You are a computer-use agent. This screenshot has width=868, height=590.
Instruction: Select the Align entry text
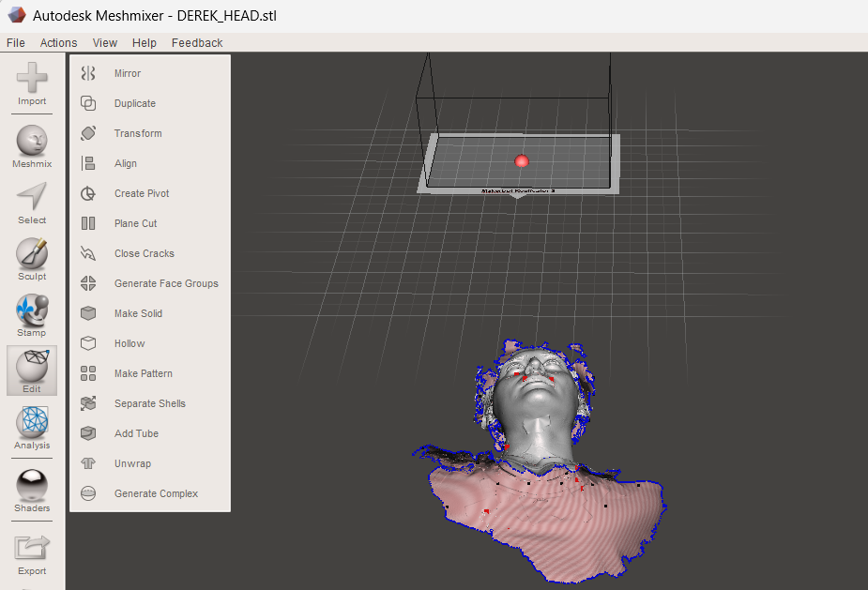click(x=126, y=164)
